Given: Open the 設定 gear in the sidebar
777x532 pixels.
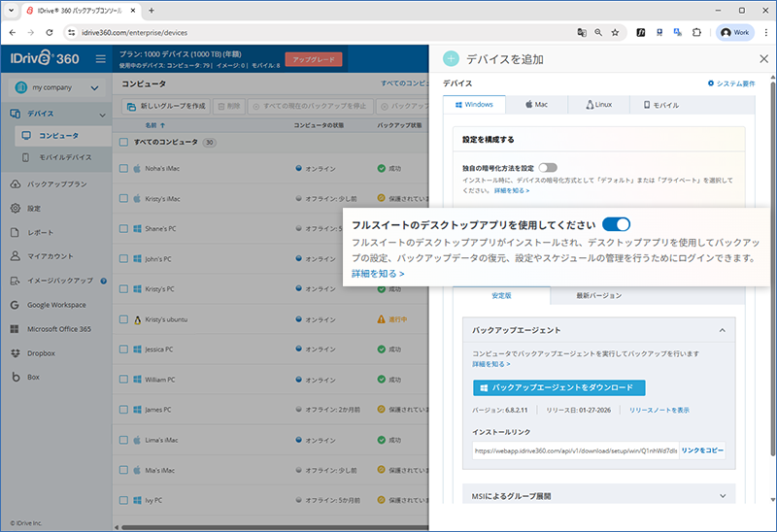Looking at the screenshot, I should pos(17,208).
